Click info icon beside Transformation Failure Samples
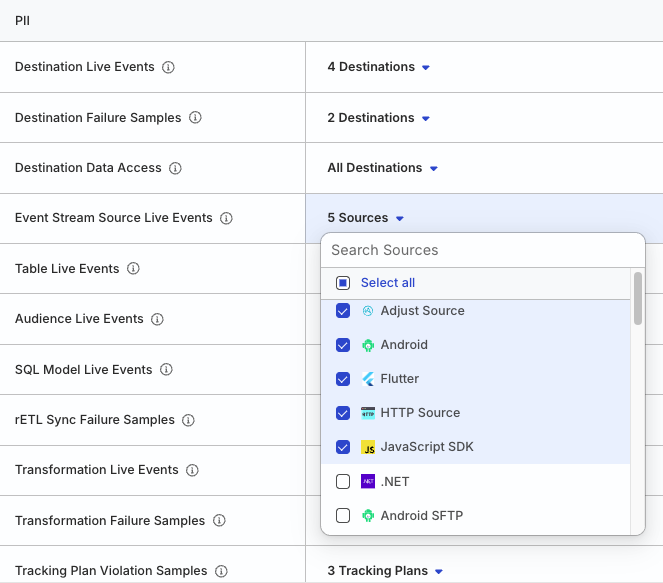The width and height of the screenshot is (663, 583). coord(219,520)
